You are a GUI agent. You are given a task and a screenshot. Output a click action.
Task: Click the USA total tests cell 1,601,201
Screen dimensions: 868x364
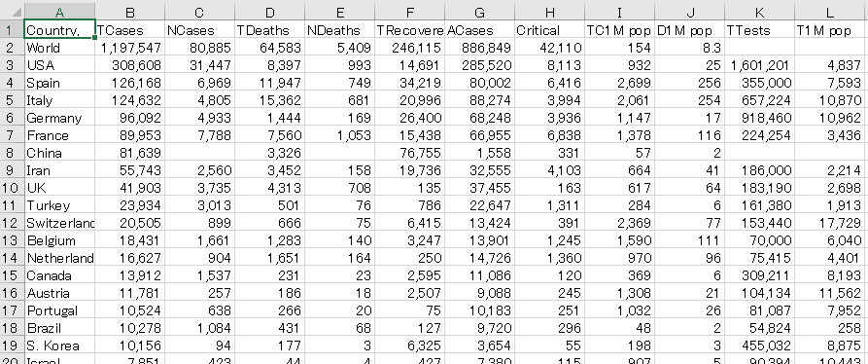(759, 65)
